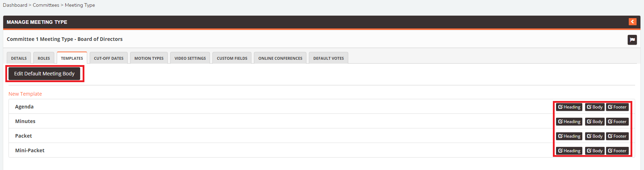The image size is (644, 170).
Task: Select the Motion Types tab
Action: pyautogui.click(x=149, y=58)
